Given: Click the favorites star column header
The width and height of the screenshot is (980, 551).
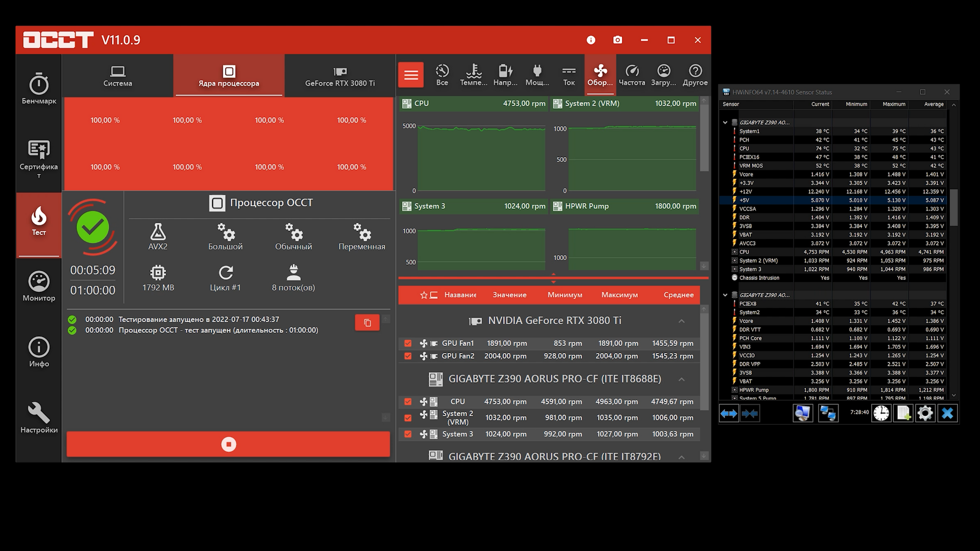Looking at the screenshot, I should (423, 295).
